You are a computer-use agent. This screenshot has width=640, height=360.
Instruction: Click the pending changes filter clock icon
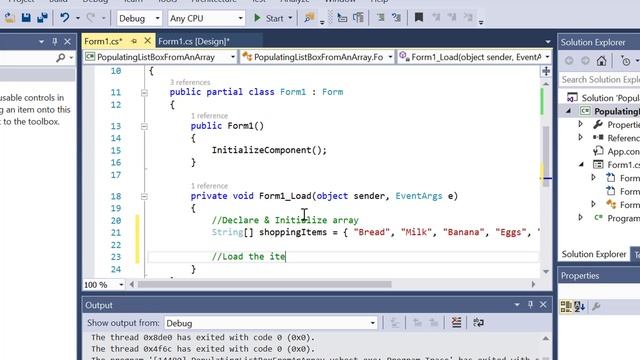click(626, 61)
